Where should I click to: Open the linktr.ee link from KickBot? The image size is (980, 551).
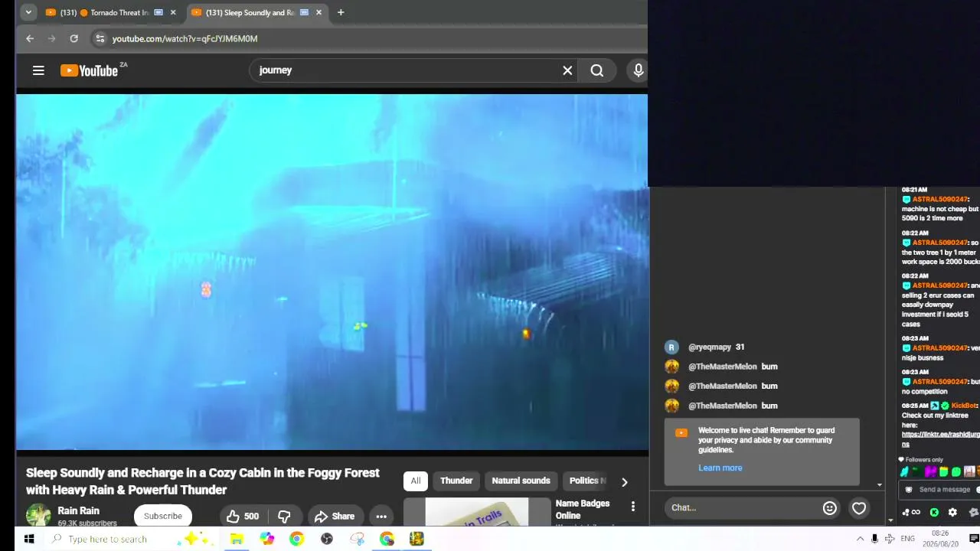(x=940, y=439)
